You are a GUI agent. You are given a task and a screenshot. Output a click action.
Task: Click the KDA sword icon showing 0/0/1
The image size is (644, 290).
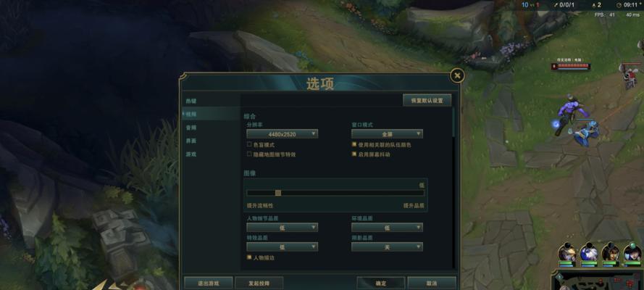[556, 5]
